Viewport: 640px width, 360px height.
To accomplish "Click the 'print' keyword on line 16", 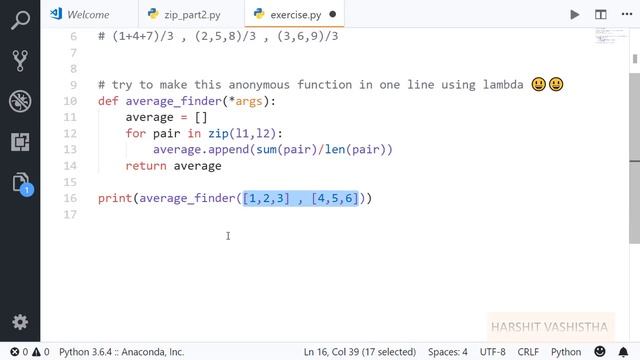I will pos(115,198).
